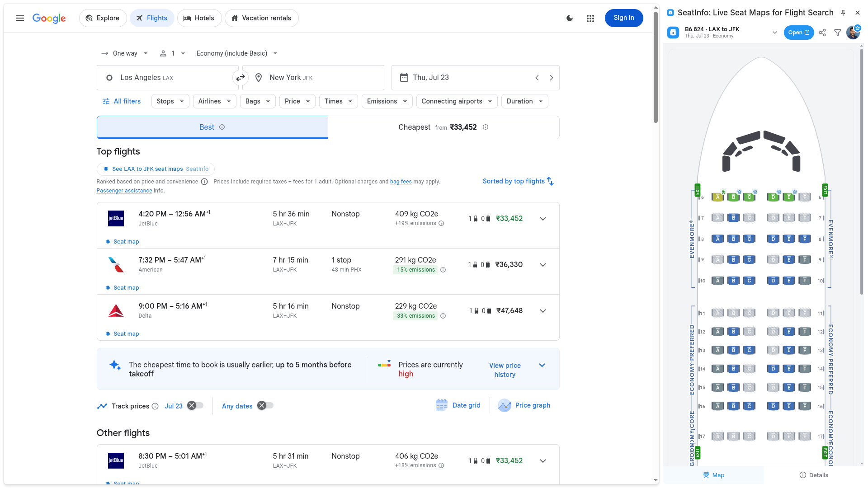This screenshot has width=868, height=488.
Task: Change sort order from top flights
Action: 518,181
